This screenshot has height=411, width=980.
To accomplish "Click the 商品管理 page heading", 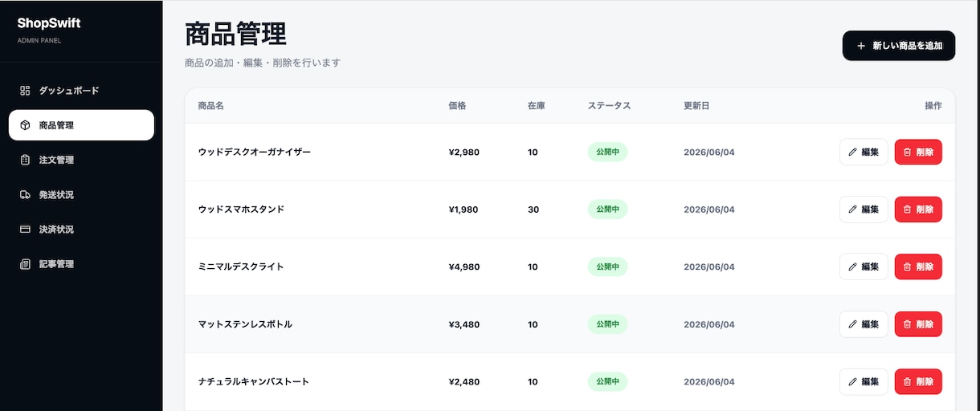I will [235, 35].
